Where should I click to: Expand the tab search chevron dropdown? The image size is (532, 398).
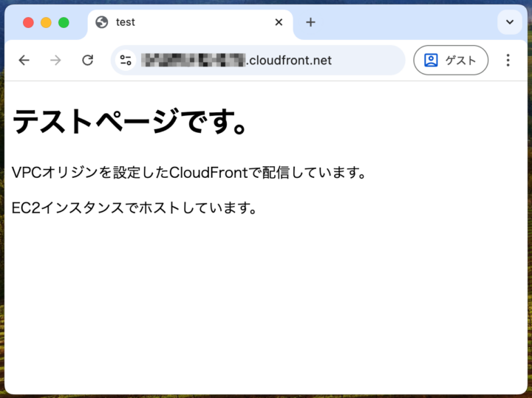[509, 22]
